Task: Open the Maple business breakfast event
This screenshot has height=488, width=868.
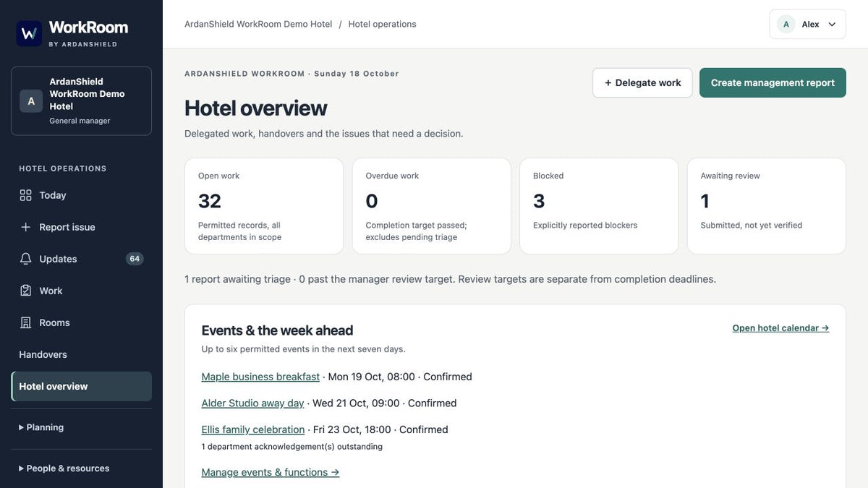Action: (260, 377)
